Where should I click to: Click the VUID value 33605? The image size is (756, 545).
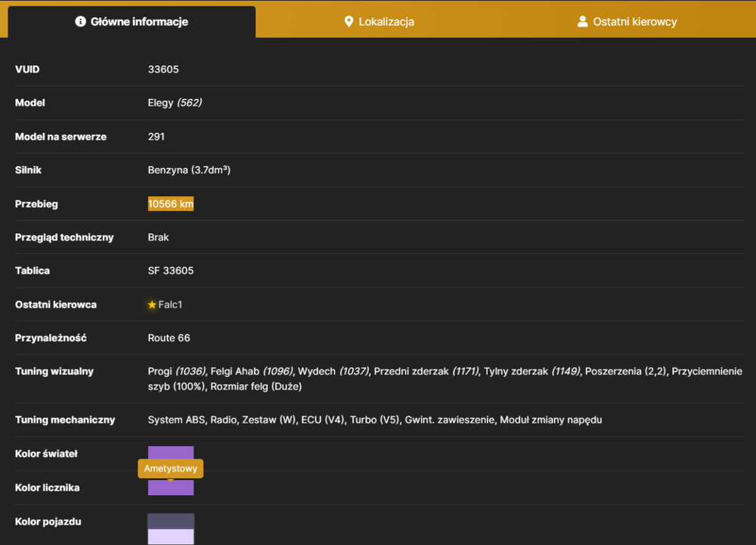(163, 70)
